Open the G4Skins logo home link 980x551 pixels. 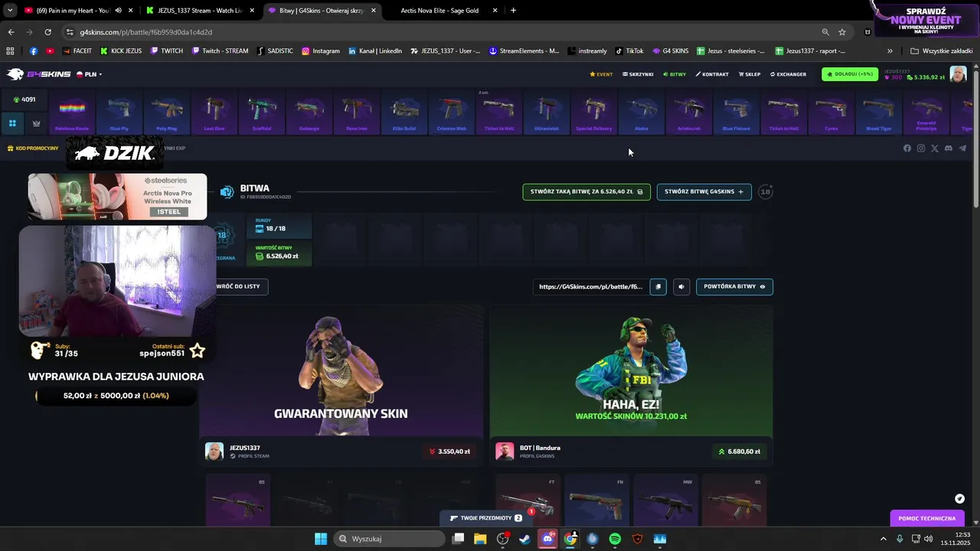(38, 74)
